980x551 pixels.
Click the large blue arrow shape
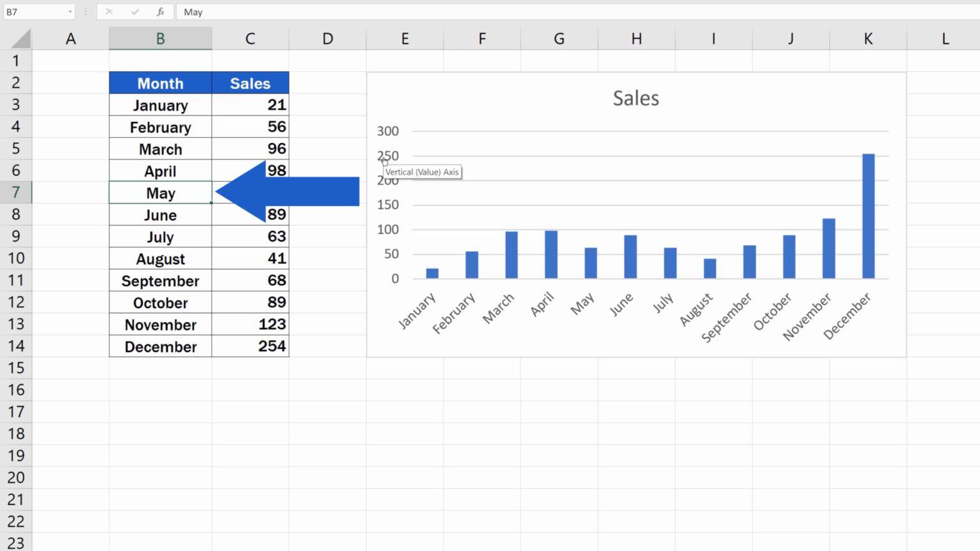[287, 191]
